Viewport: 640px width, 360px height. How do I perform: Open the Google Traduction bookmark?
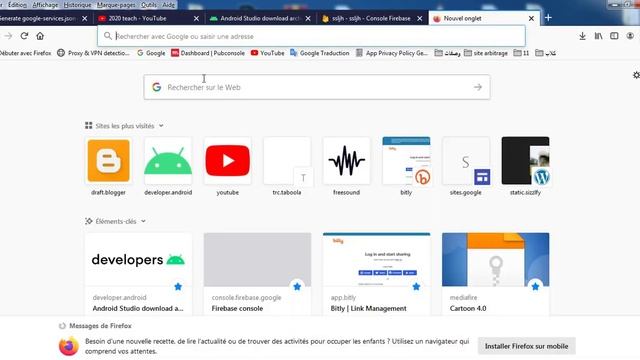click(x=320, y=53)
